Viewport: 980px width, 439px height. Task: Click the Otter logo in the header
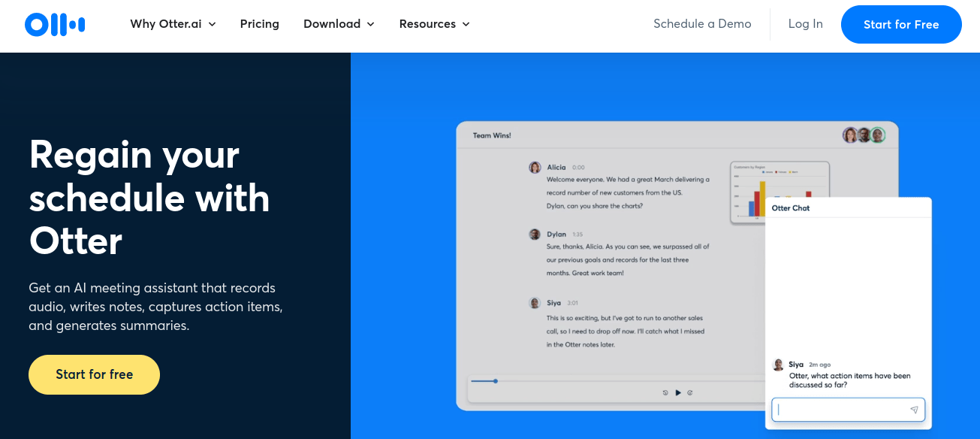[x=55, y=24]
